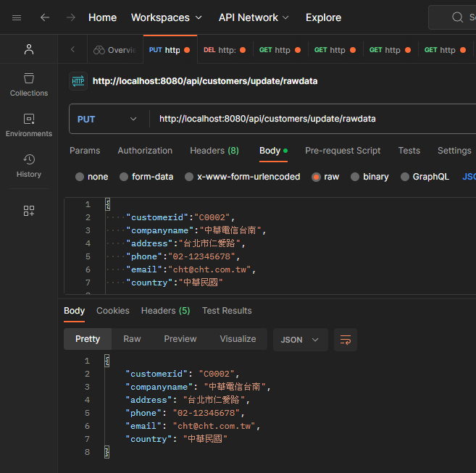Click unsaved dot on PUT tab
Image resolution: width=476 pixels, height=473 pixels.
click(x=187, y=50)
